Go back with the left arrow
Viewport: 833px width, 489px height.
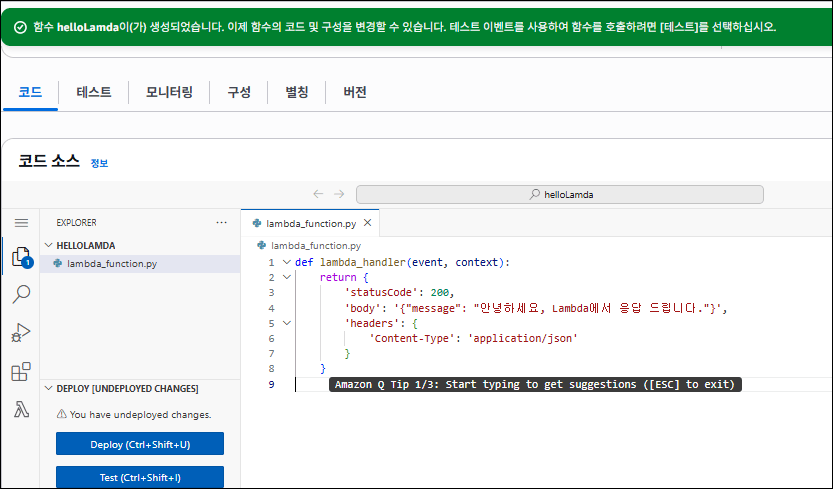point(318,194)
